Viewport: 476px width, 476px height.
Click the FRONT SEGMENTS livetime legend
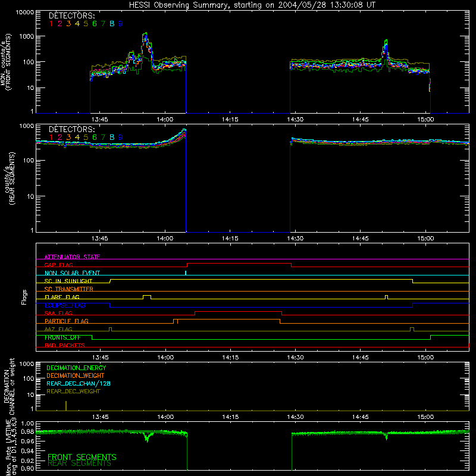coord(82,457)
